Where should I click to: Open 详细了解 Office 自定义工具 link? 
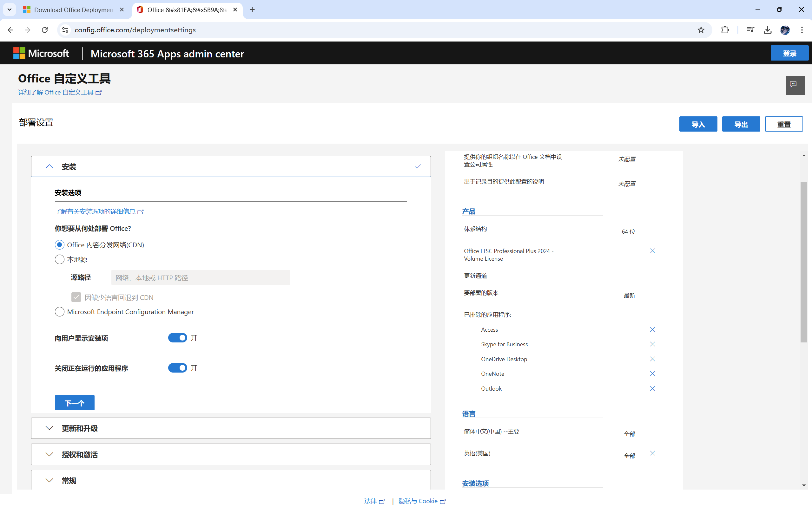coord(60,92)
